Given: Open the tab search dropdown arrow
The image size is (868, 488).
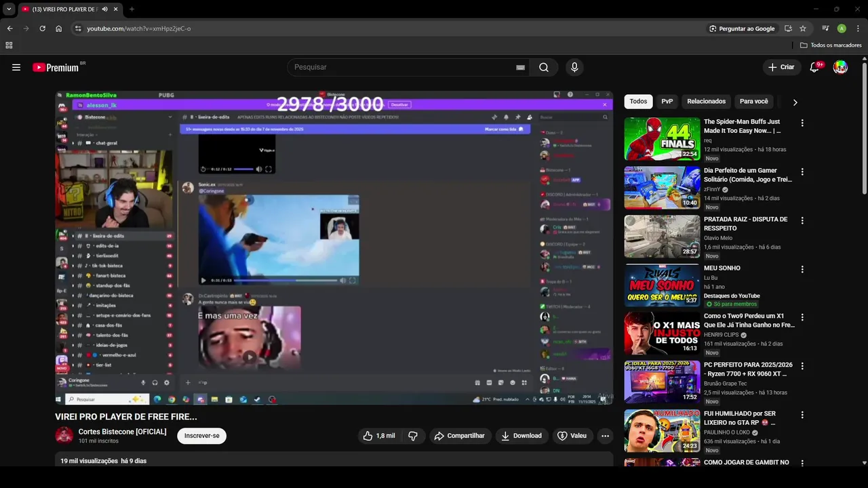Looking at the screenshot, I should (9, 9).
